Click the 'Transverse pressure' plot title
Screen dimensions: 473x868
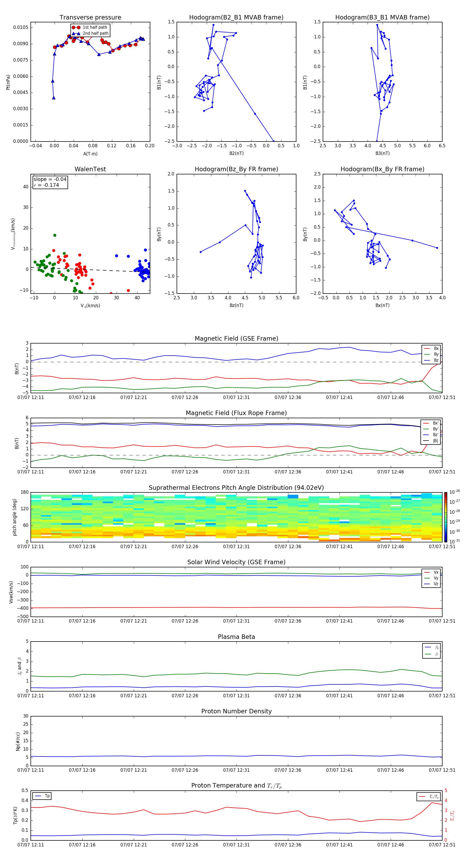[x=90, y=18]
